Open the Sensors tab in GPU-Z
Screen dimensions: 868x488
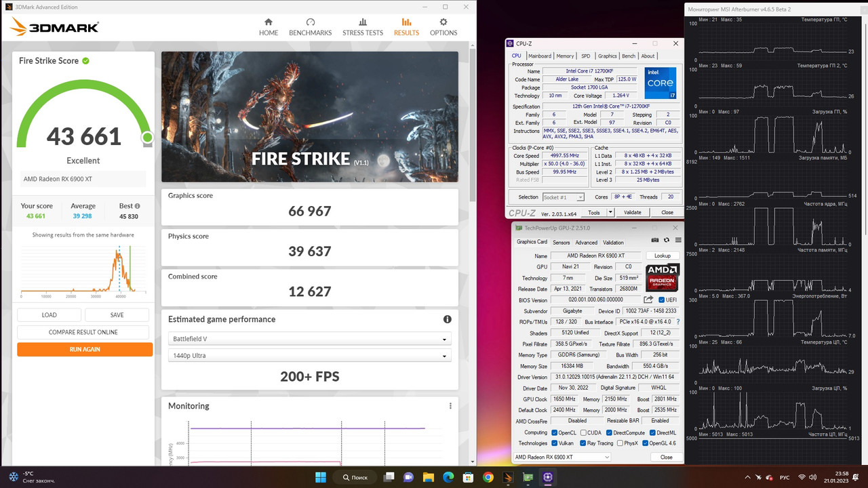(561, 241)
